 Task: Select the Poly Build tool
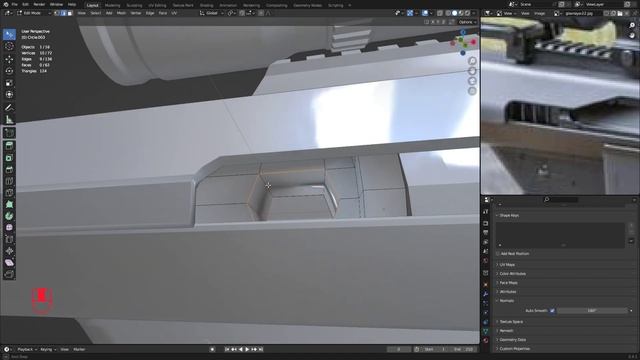(9, 204)
